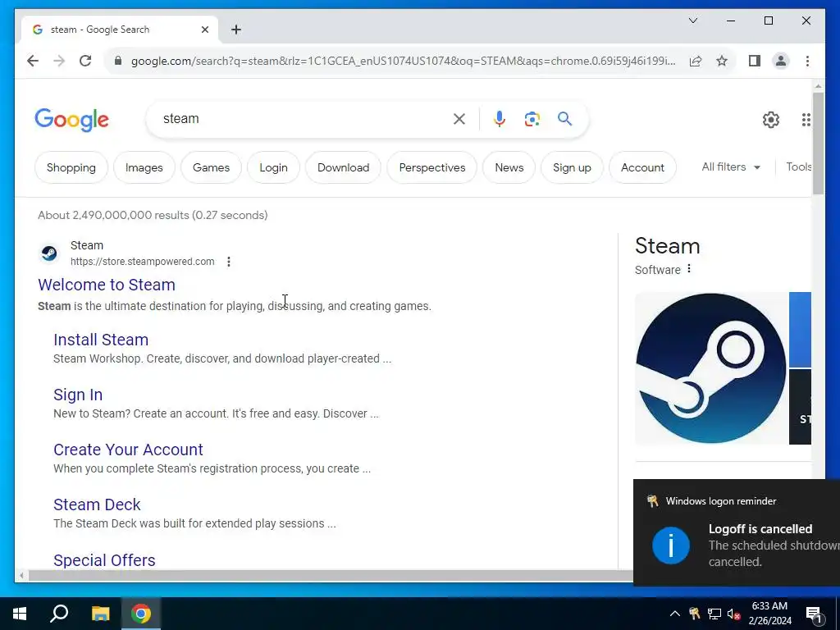The image size is (840, 630).
Task: Click the vertical scrollbar thumb
Action: (x=818, y=144)
